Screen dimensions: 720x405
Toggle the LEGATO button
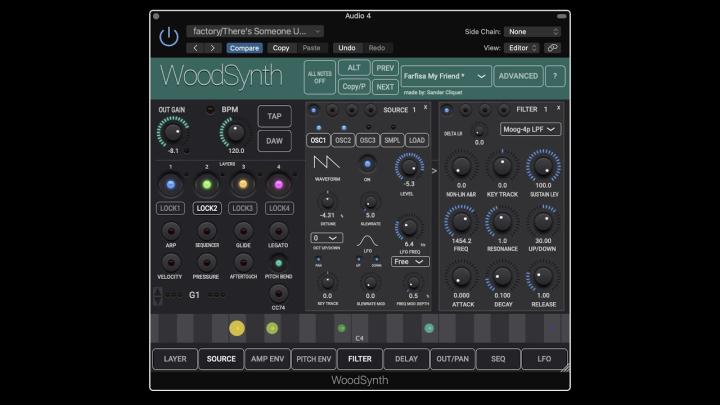pyautogui.click(x=278, y=231)
